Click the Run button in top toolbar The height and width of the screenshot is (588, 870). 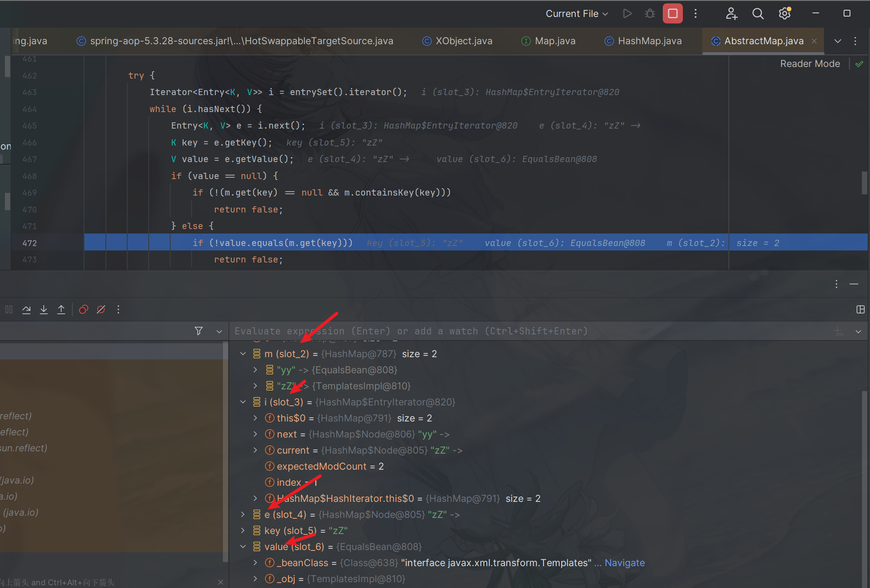coord(627,13)
